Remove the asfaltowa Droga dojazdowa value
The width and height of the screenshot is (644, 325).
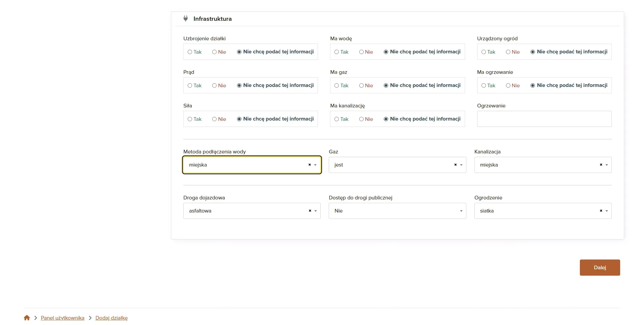pyautogui.click(x=310, y=211)
